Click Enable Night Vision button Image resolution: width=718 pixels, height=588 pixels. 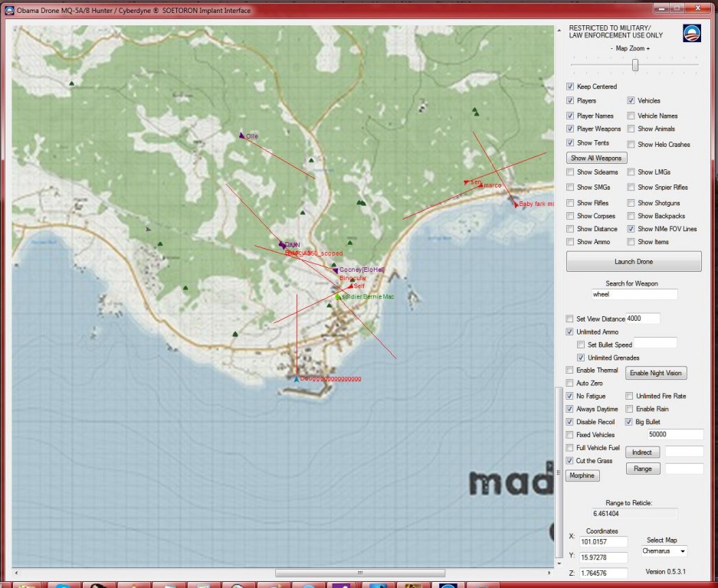tap(656, 373)
